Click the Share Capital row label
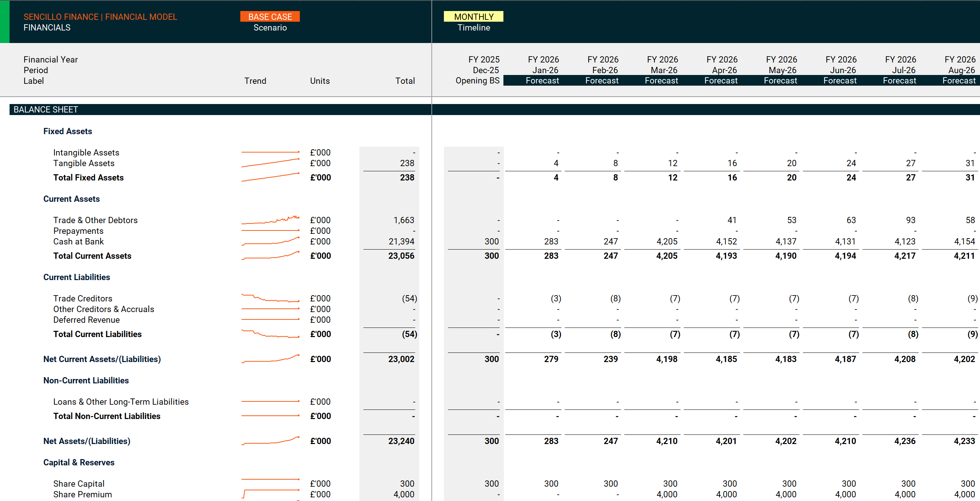Viewport: 980px width, 501px height. coord(79,484)
